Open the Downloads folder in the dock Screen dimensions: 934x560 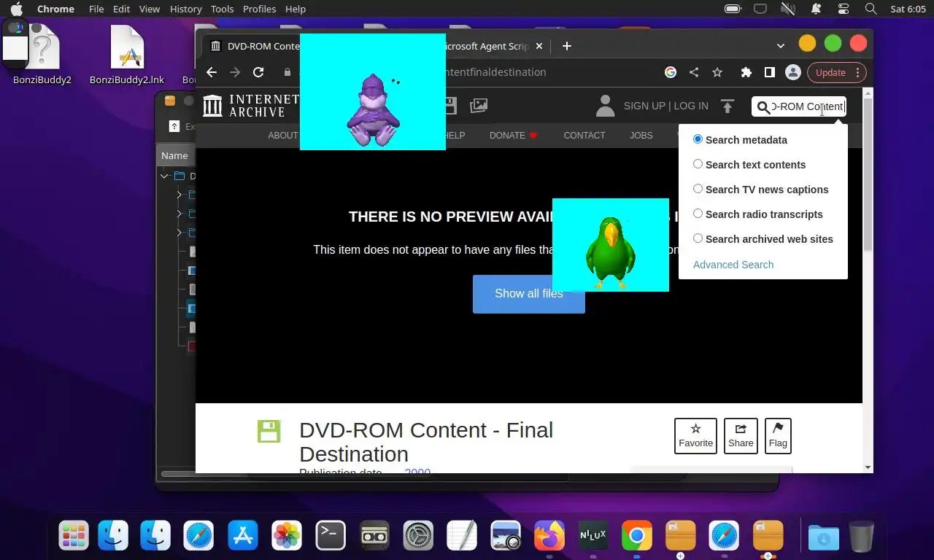824,537
